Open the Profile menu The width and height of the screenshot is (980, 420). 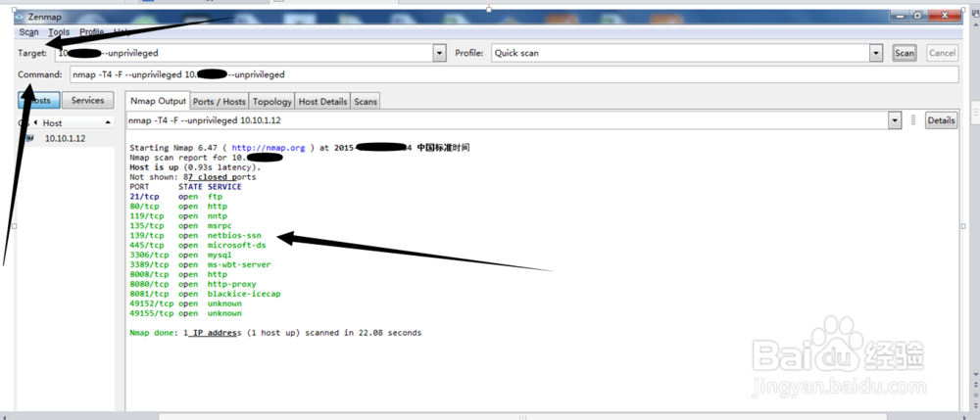[92, 32]
